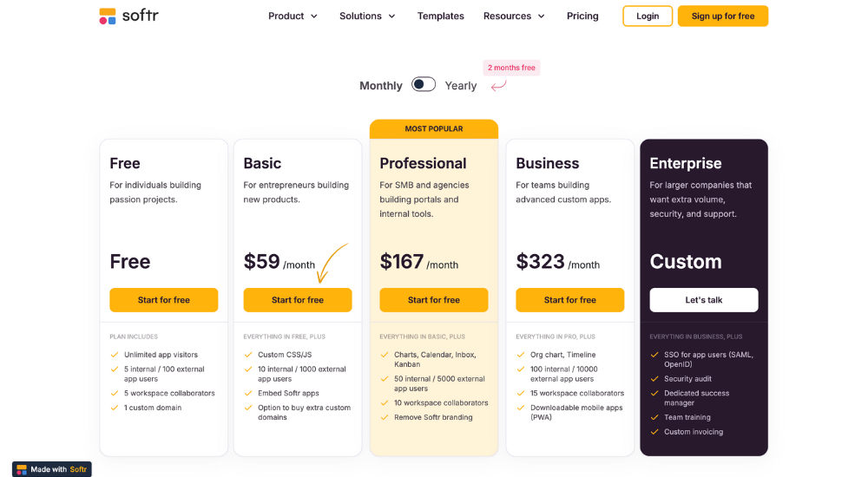Go to Pricing in the navigation
The width and height of the screenshot is (868, 477).
point(582,16)
